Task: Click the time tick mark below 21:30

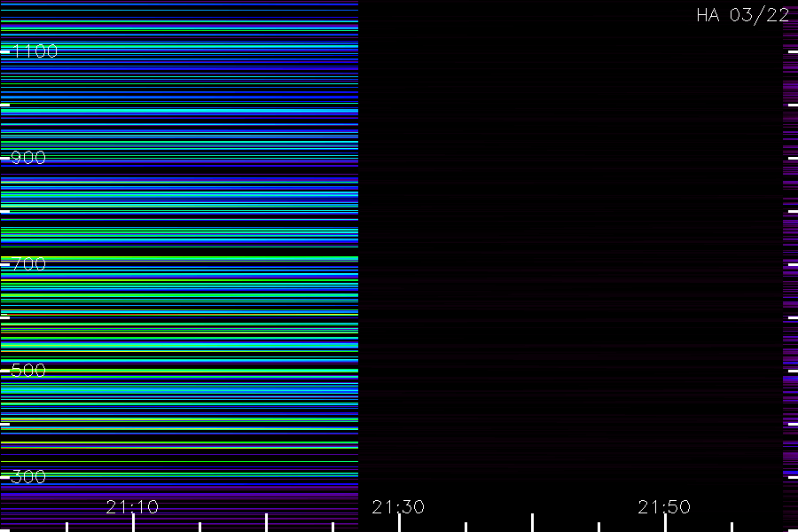Action: pyautogui.click(x=400, y=523)
